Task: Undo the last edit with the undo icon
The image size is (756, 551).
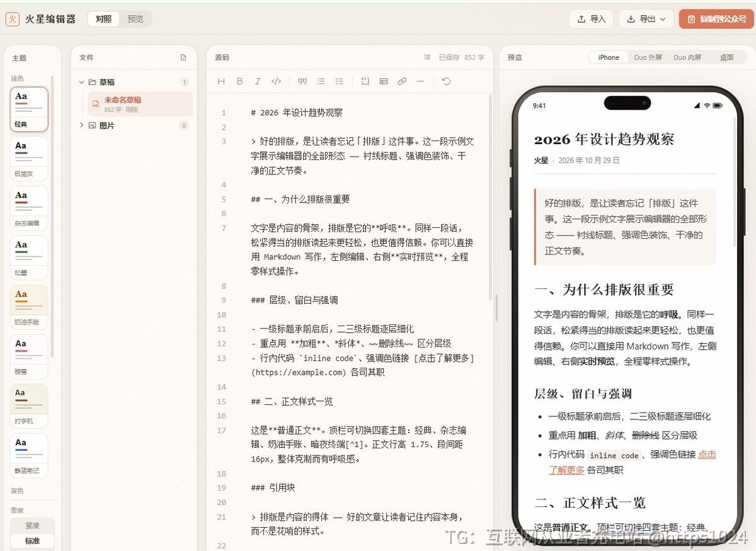Action: coord(446,81)
